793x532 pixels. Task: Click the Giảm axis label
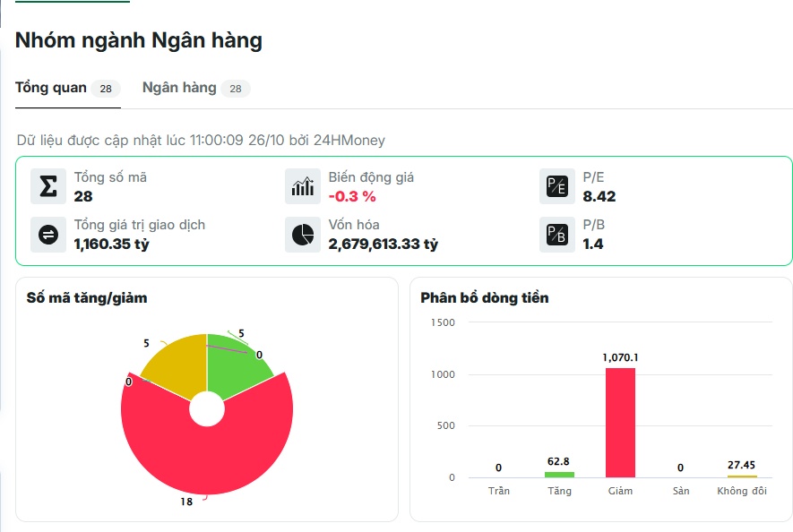620,491
